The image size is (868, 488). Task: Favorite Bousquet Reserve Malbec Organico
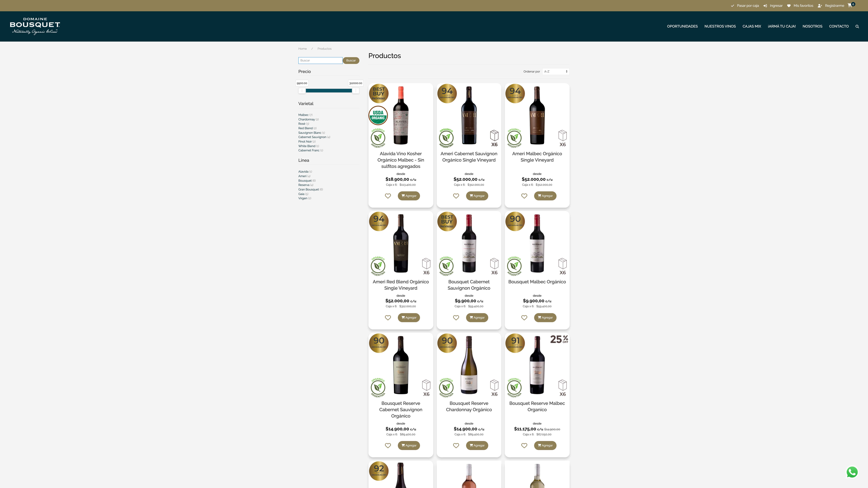524,446
